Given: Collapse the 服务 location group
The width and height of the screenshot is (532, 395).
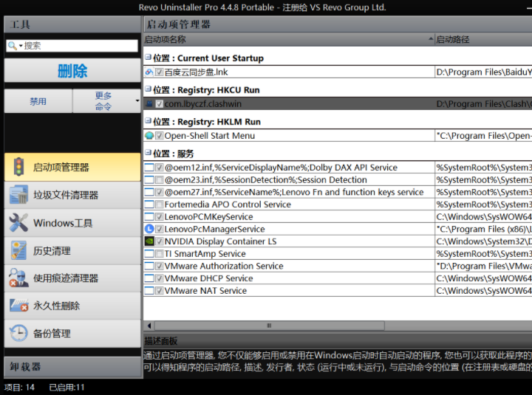Looking at the screenshot, I should (148, 153).
